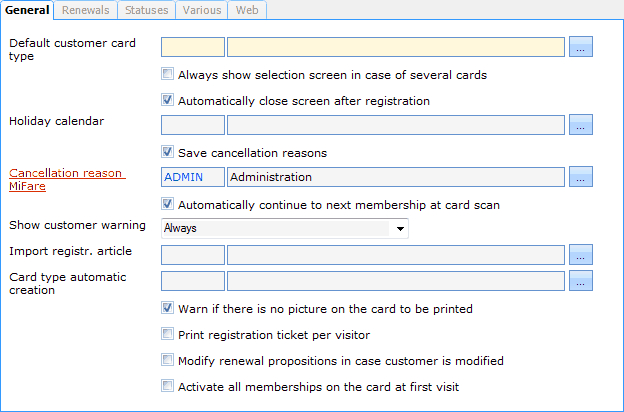Click browse button next to Holiday calendar
The image size is (624, 412).
click(582, 124)
